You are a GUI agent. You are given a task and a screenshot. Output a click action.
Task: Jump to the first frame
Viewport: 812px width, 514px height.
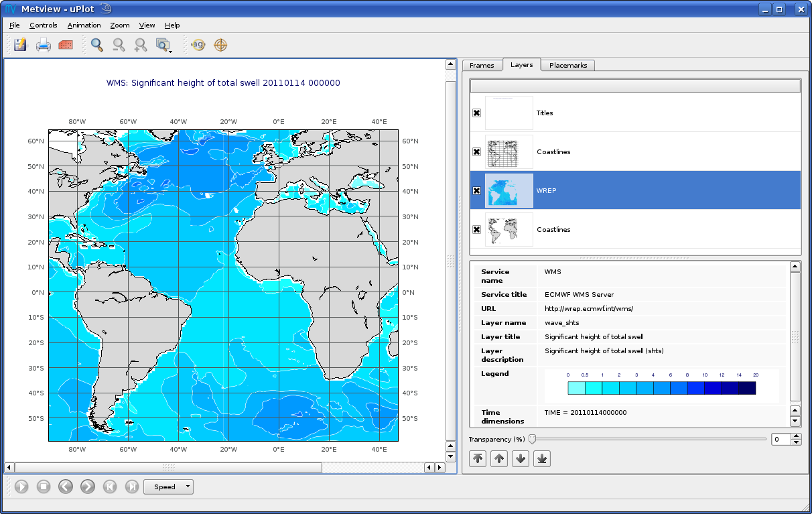pyautogui.click(x=110, y=487)
